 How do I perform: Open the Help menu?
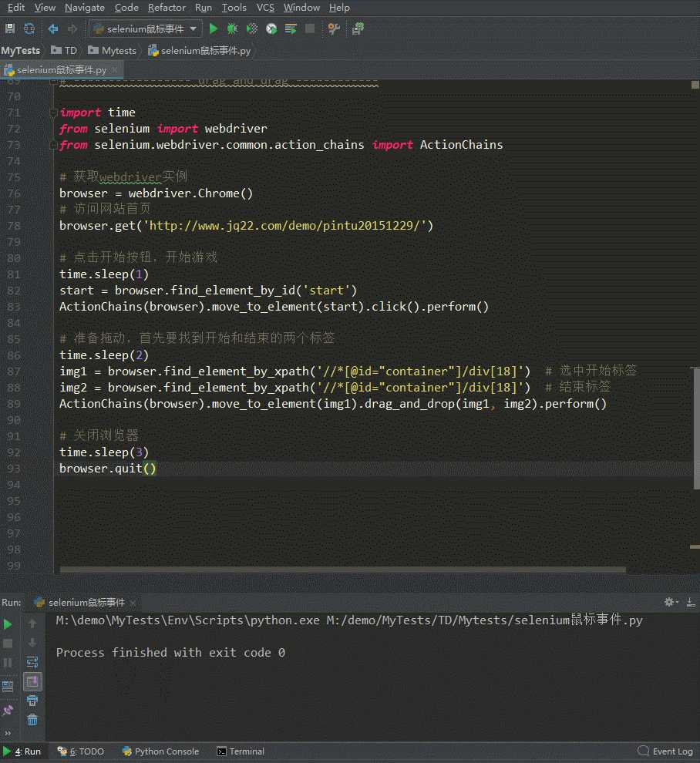point(339,7)
